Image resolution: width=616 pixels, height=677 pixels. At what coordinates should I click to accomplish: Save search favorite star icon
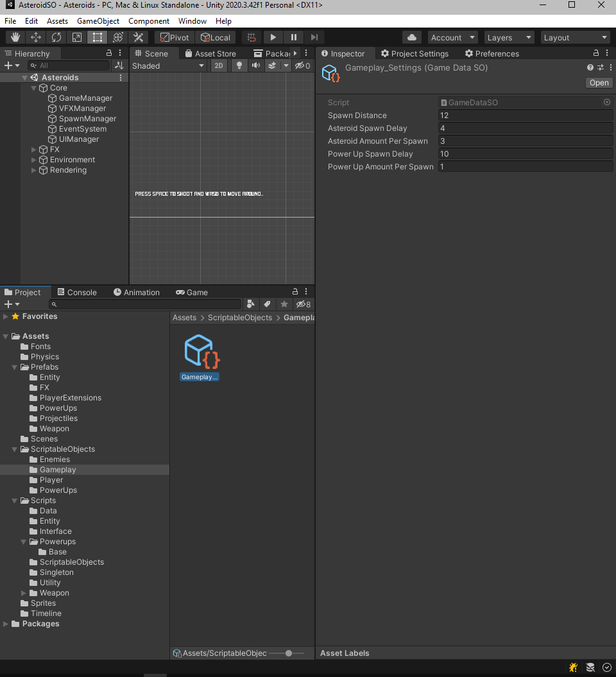(284, 304)
